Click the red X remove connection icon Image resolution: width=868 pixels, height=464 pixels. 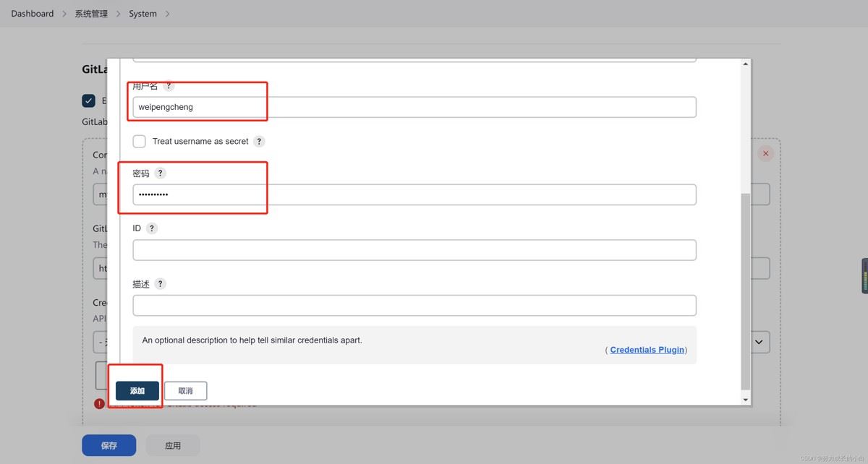click(x=765, y=153)
